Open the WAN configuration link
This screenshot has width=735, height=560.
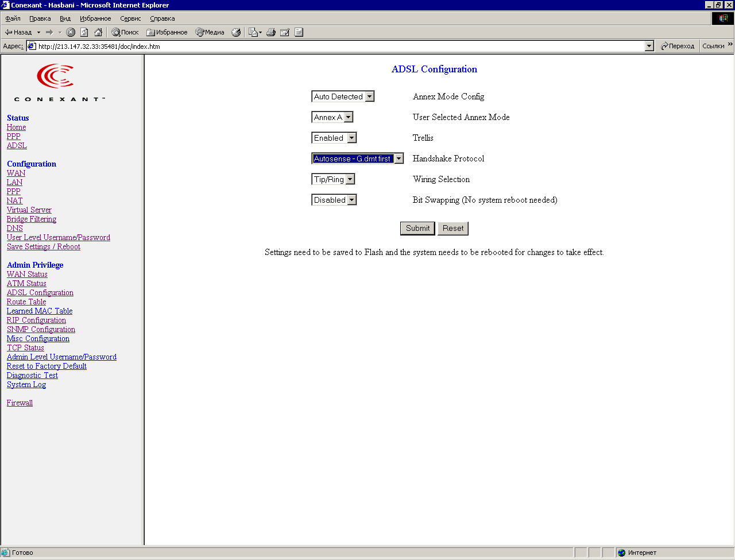point(16,173)
